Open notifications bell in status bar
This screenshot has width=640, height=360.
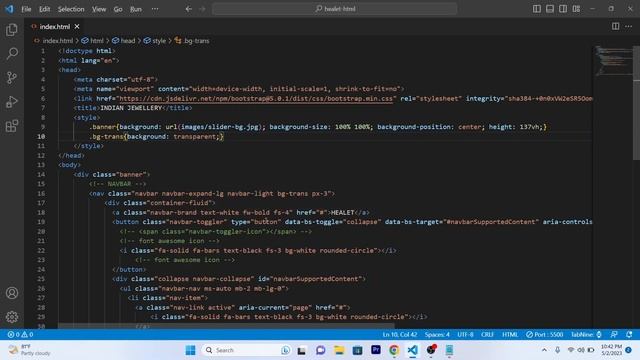click(629, 334)
